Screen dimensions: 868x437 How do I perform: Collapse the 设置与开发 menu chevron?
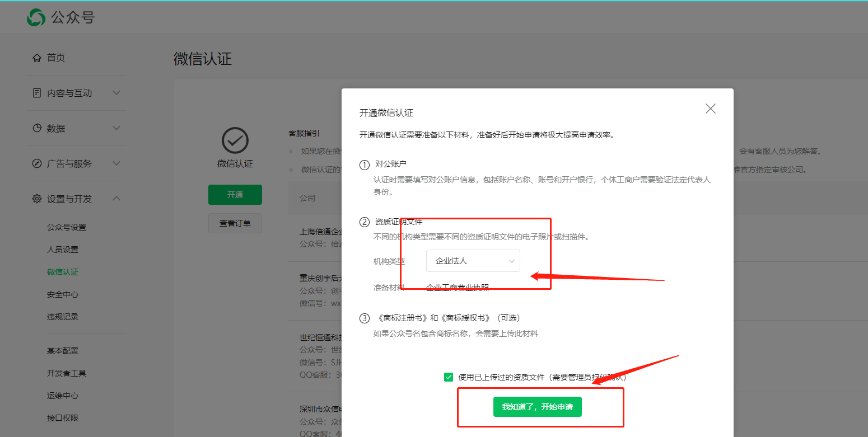point(116,198)
